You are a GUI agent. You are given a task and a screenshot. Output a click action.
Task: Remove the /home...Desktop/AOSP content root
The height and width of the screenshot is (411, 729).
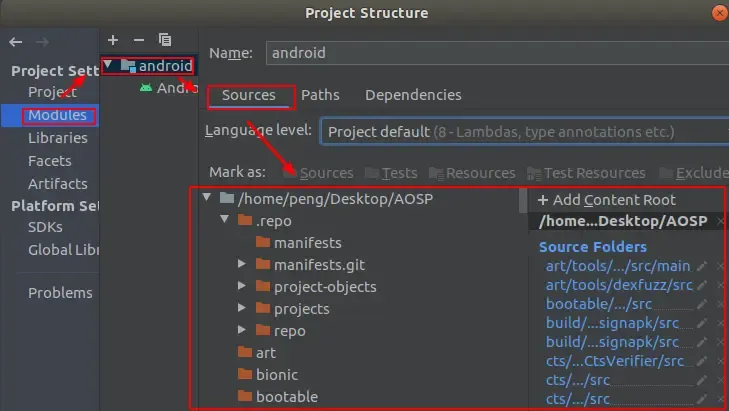pos(721,222)
